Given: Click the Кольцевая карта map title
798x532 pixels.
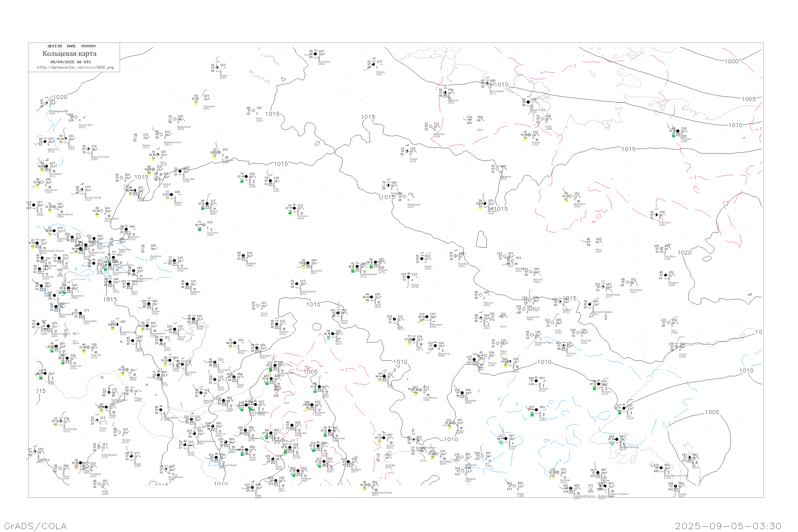Looking at the screenshot, I should point(69,54).
